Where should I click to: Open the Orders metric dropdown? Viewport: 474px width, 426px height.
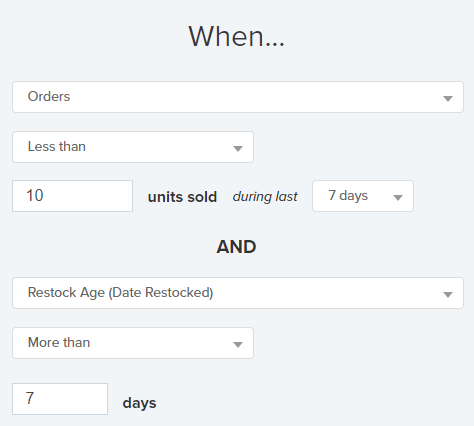coord(238,97)
